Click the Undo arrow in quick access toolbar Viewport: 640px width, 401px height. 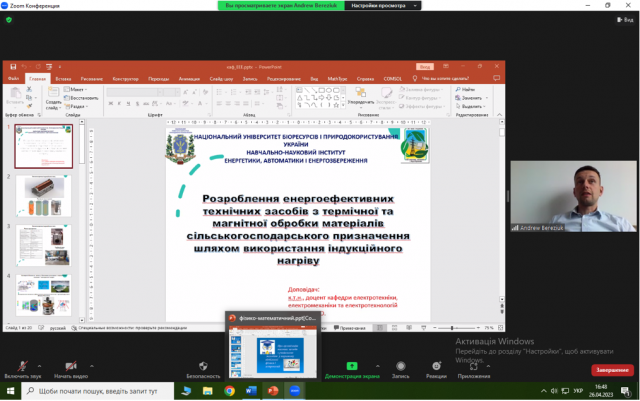[x=24, y=67]
